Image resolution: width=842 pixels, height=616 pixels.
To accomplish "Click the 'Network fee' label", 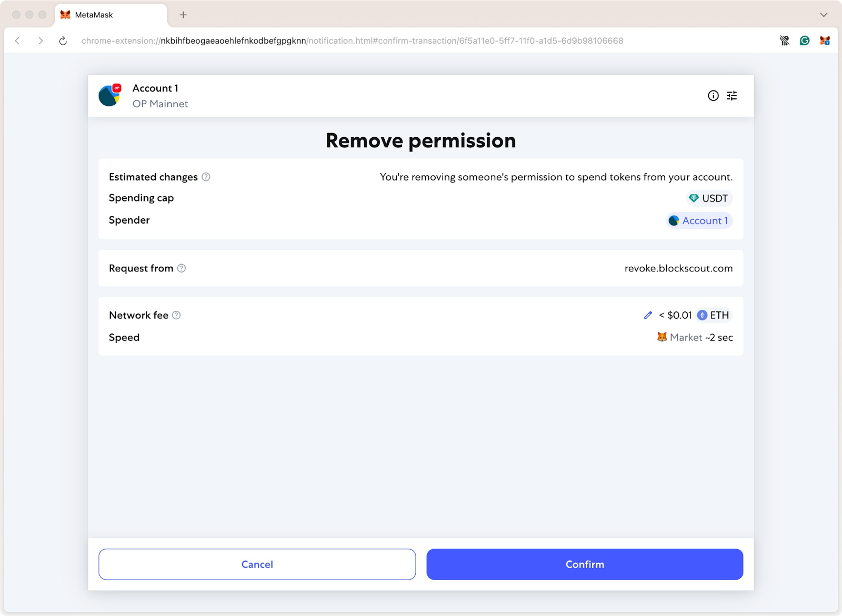I will [x=138, y=315].
